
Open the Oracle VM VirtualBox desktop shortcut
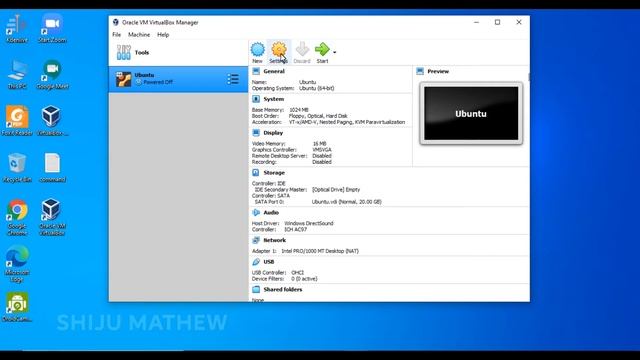[x=52, y=217]
